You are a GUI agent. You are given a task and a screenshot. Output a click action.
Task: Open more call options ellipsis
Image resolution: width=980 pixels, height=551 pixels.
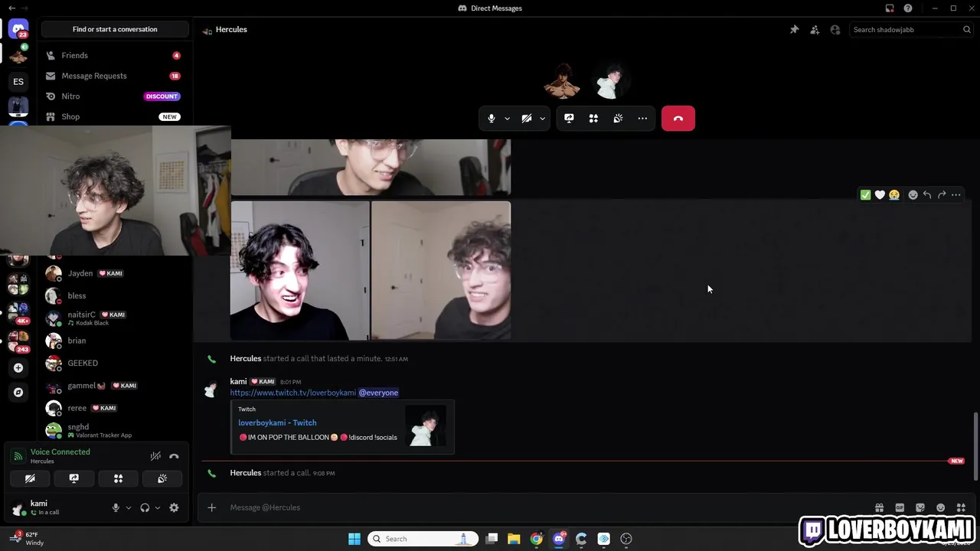pyautogui.click(x=642, y=119)
